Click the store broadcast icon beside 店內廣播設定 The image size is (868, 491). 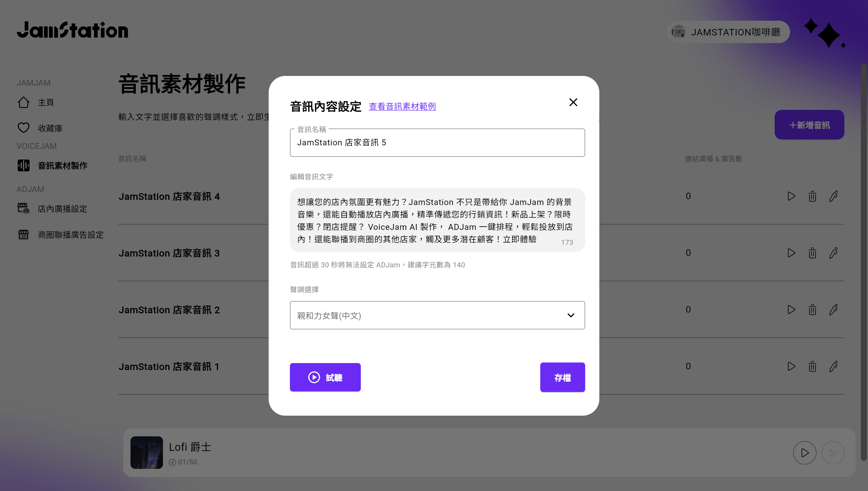(x=24, y=208)
